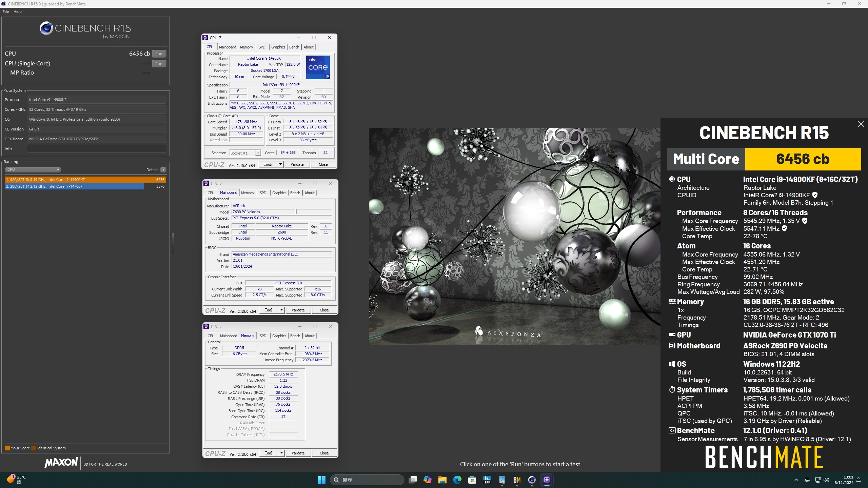Click the CPU-Z taskbar icon
Image resolution: width=868 pixels, height=488 pixels.
coord(547,480)
